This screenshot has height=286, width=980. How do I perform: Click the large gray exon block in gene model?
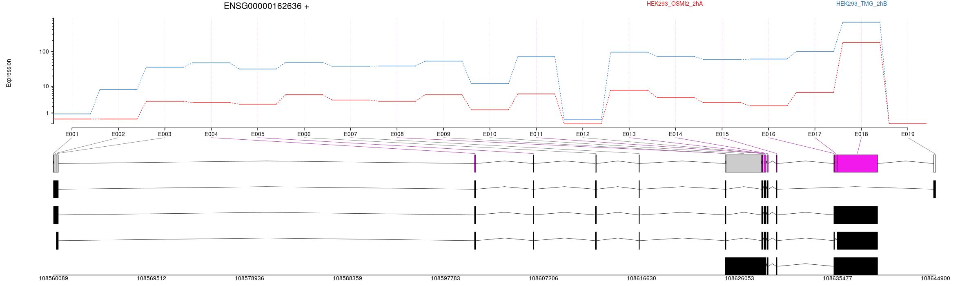744,163
